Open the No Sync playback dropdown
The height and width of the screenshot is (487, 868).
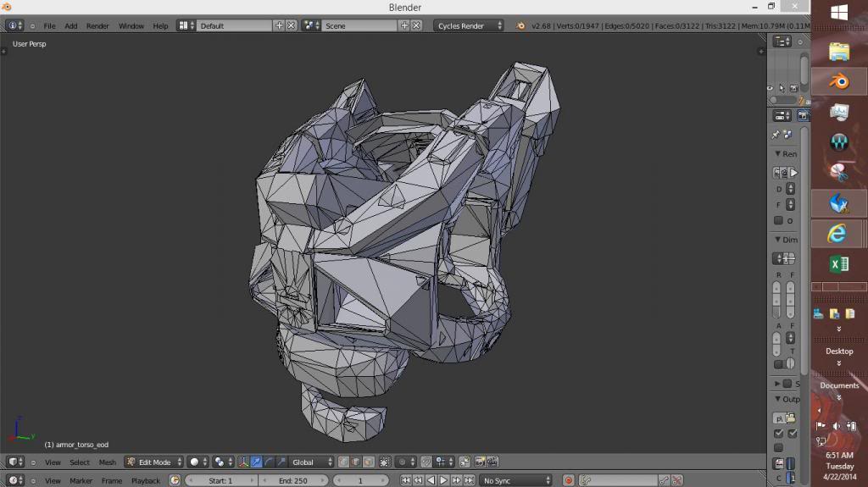pyautogui.click(x=516, y=480)
